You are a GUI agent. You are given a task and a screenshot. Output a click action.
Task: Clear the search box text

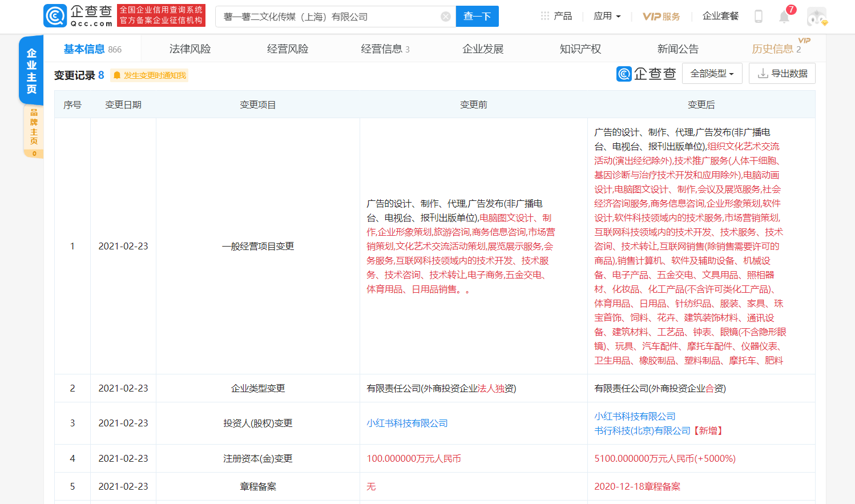[x=446, y=17]
